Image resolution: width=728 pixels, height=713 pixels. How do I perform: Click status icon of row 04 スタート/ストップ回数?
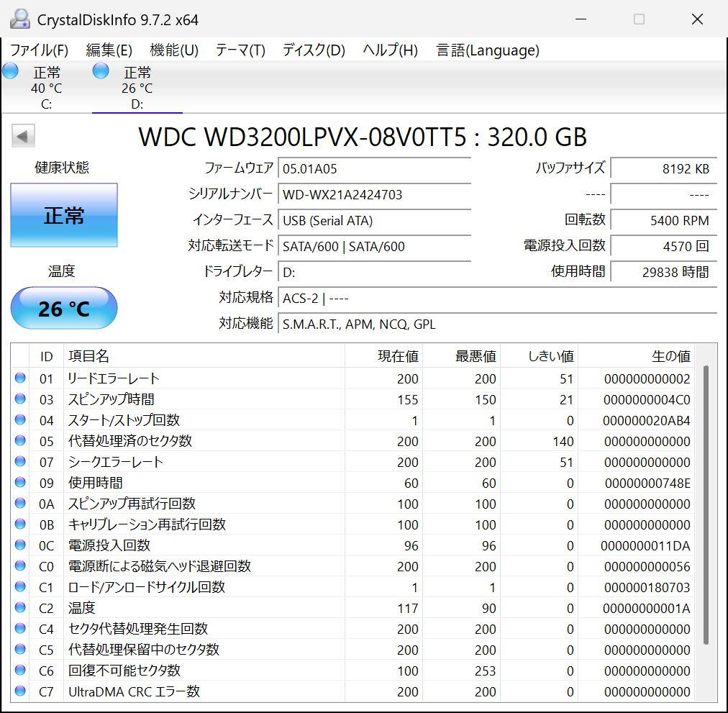point(20,420)
